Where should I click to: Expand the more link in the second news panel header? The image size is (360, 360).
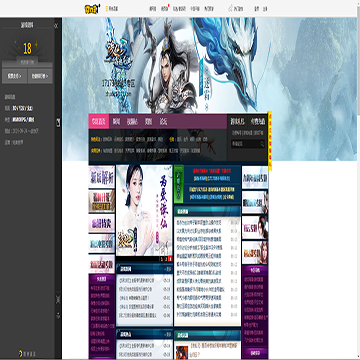pyautogui.click(x=167, y=334)
